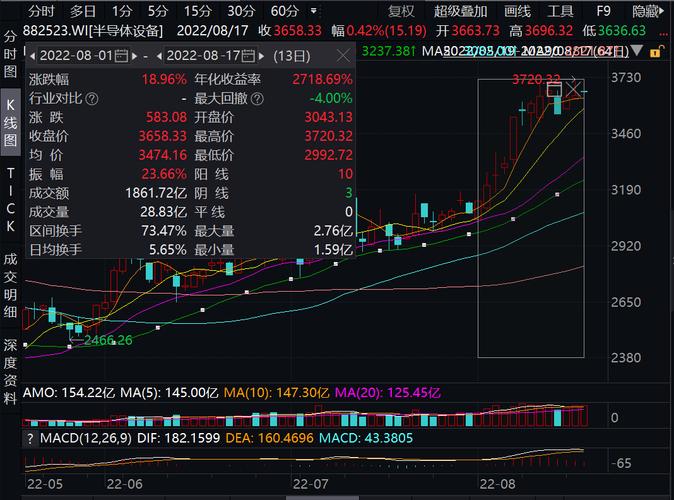The width and height of the screenshot is (674, 500).
Task: Select the K线图 view in left sidebar
Action: 10,123
